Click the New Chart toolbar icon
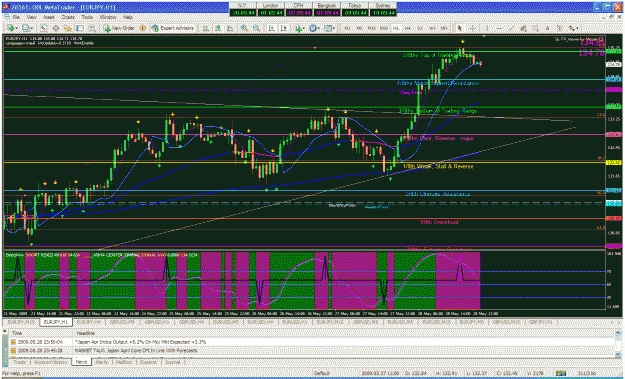The image size is (625, 379). (x=11, y=28)
